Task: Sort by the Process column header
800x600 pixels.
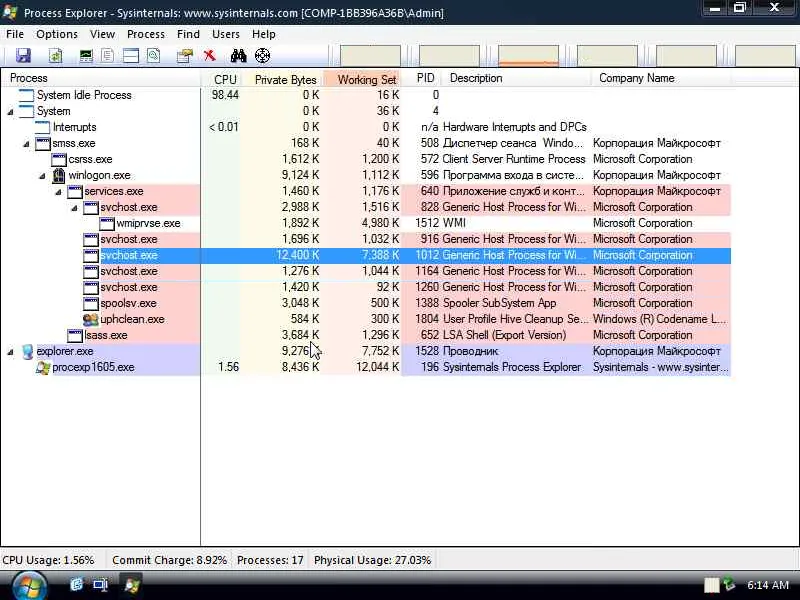Action: pyautogui.click(x=101, y=79)
